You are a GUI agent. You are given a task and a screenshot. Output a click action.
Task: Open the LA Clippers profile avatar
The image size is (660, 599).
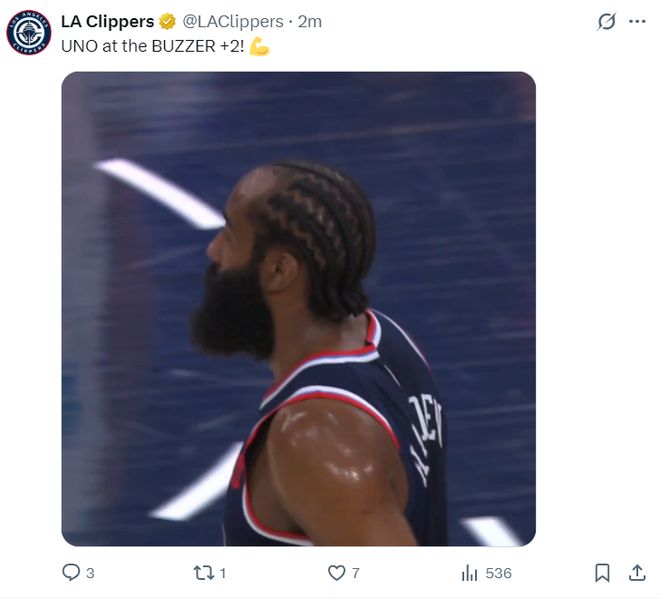29,32
